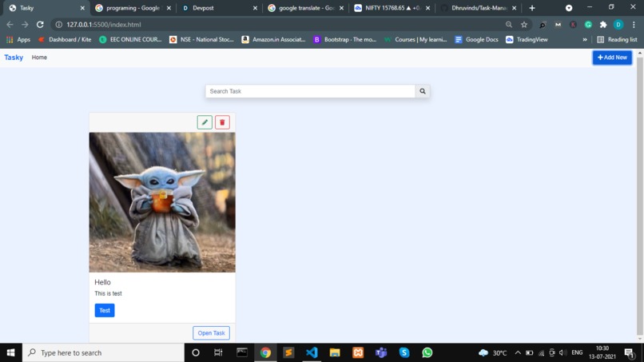Viewport: 644px width, 362px height.
Task: Click the ENG language indicator
Action: 577,352
